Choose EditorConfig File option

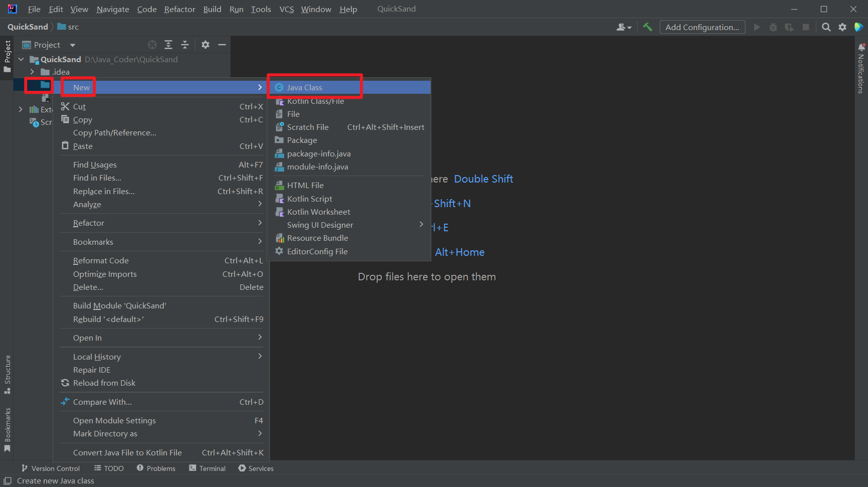(x=349, y=251)
